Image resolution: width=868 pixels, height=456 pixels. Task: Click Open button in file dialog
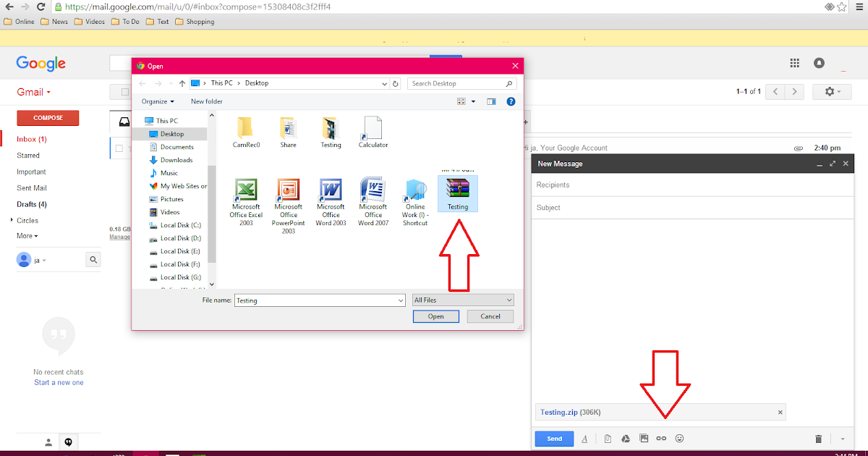pos(435,316)
